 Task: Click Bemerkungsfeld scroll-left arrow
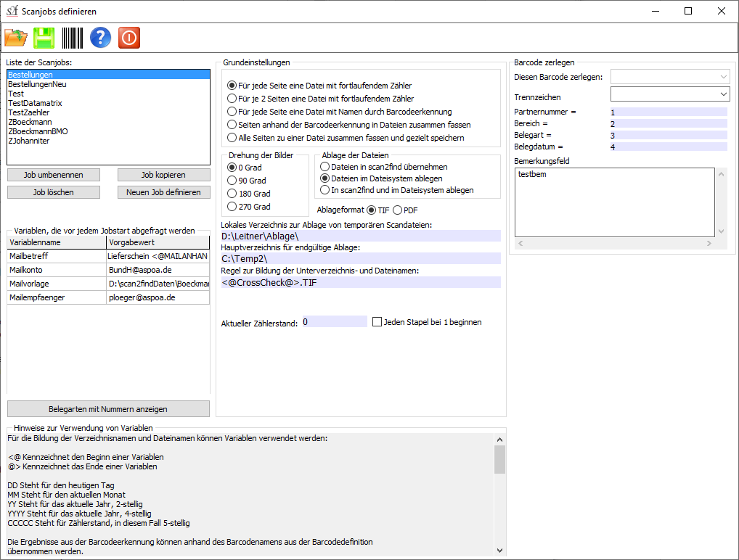[520, 244]
